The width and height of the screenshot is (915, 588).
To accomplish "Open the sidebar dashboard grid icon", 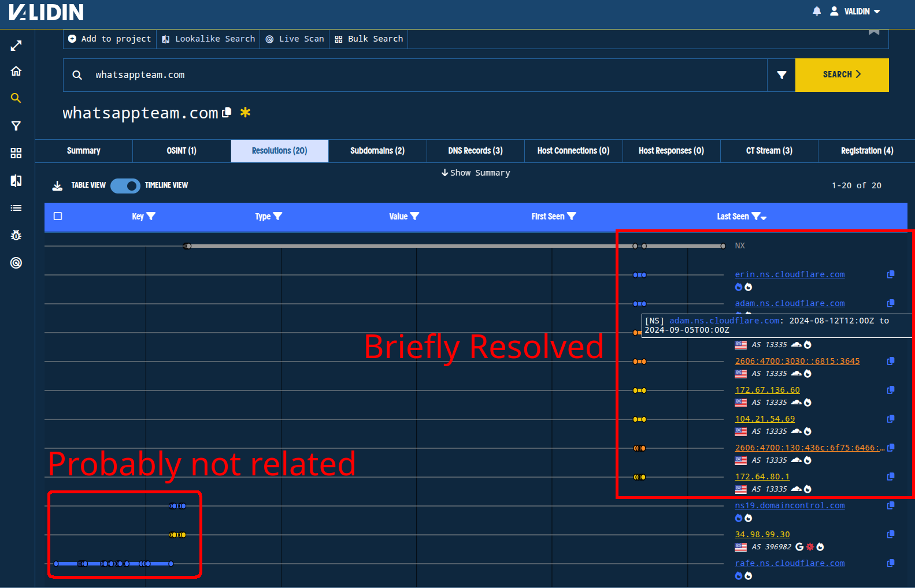I will click(16, 153).
